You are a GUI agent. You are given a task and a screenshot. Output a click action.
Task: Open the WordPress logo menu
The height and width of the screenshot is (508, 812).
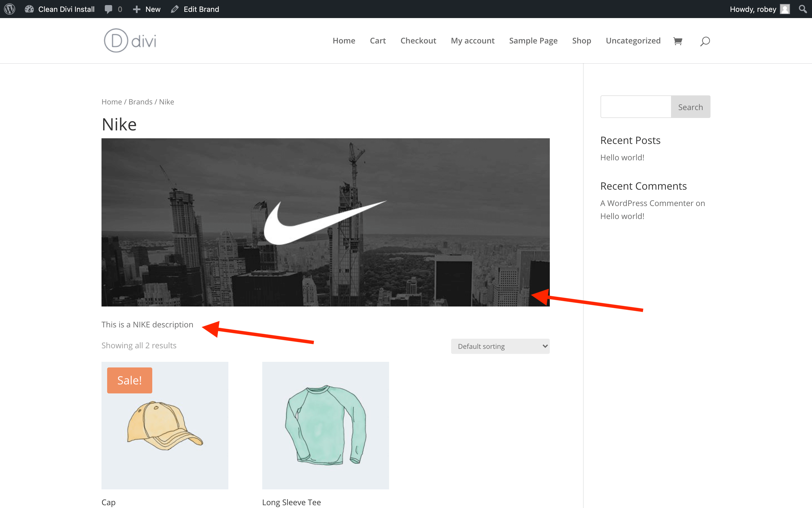[10, 9]
